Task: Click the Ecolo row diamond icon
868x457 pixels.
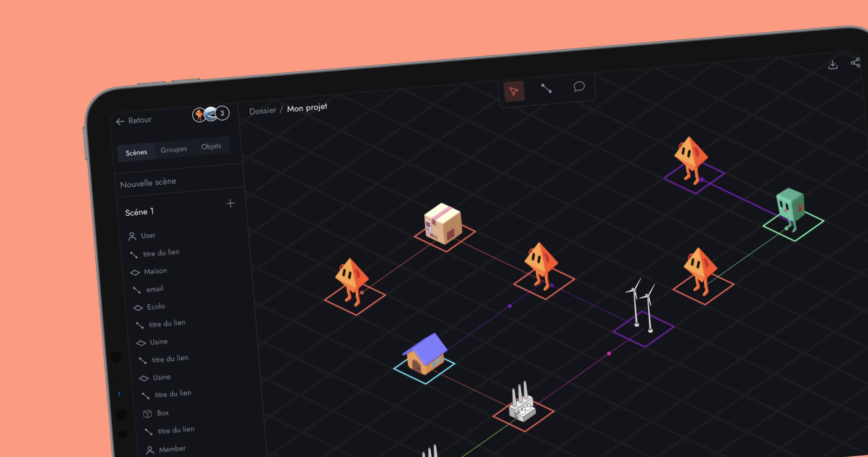Action: (138, 308)
